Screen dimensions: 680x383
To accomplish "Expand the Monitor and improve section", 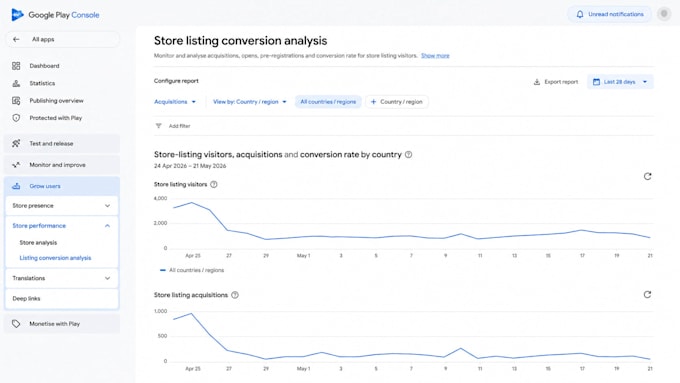I will point(62,165).
